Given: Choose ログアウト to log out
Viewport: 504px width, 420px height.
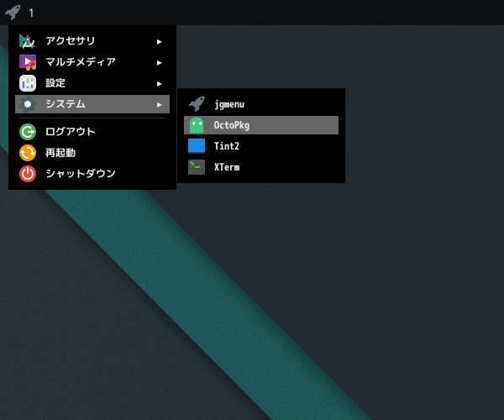Looking at the screenshot, I should pos(92,132).
